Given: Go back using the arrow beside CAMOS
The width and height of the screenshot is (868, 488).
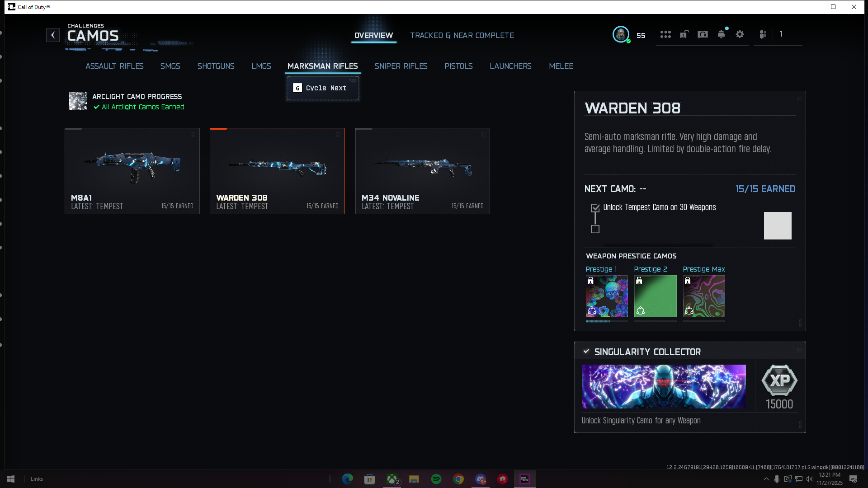Looking at the screenshot, I should (53, 35).
